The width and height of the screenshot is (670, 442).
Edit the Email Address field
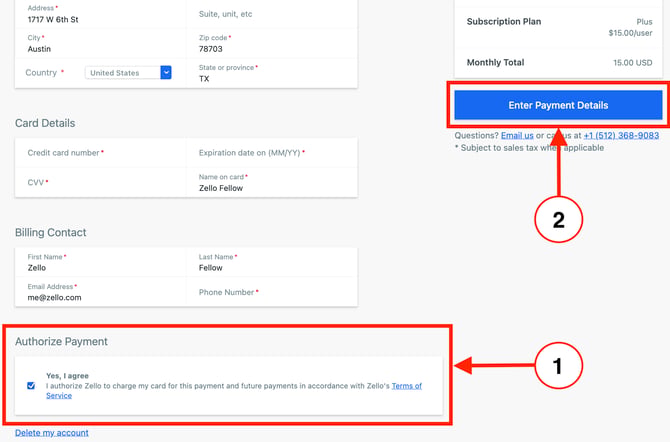101,292
